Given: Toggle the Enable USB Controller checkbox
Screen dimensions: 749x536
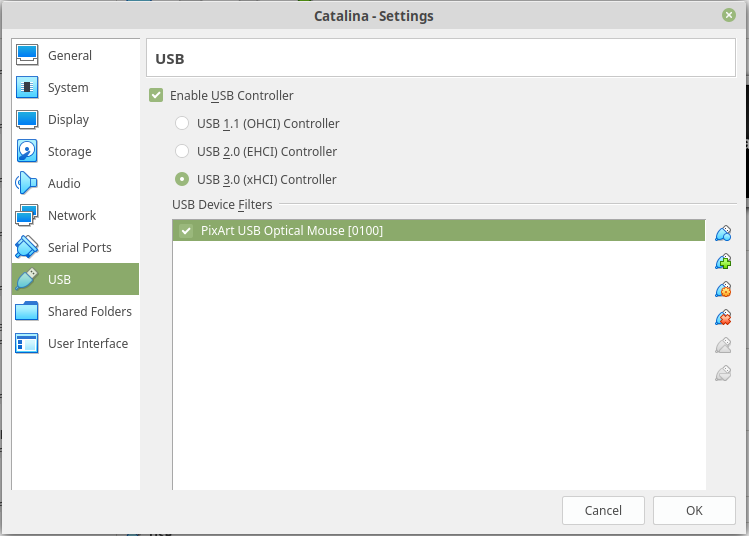Looking at the screenshot, I should 156,96.
